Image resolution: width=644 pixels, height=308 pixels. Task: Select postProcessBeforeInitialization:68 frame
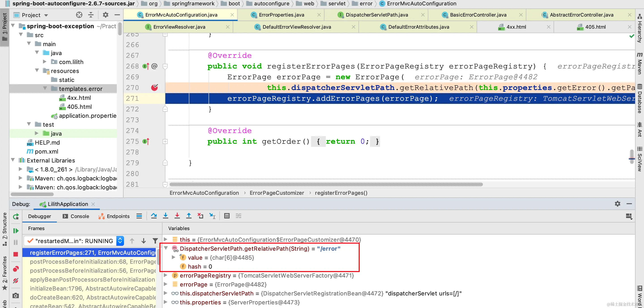pyautogui.click(x=93, y=262)
